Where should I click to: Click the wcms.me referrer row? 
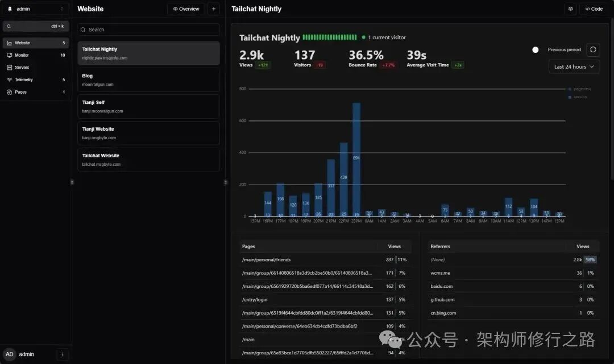[513, 273]
